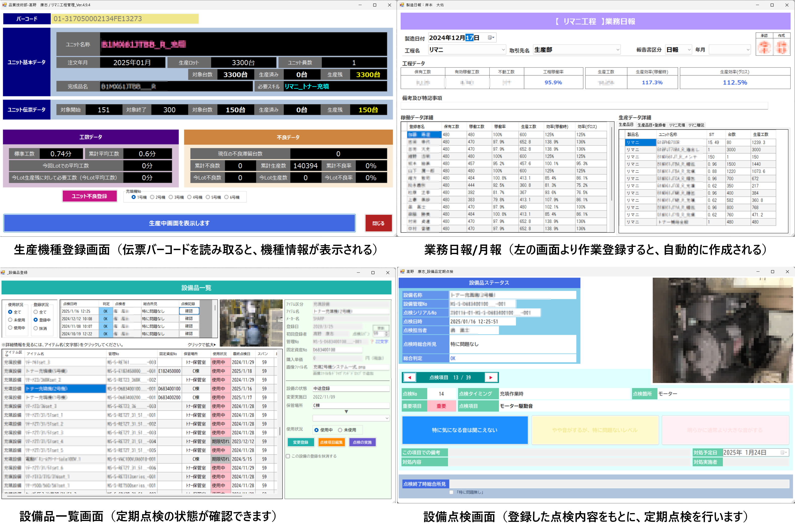Screen dimensions: 795x532
Task: Click the down triangle under 保管場所
Action: coord(346,412)
